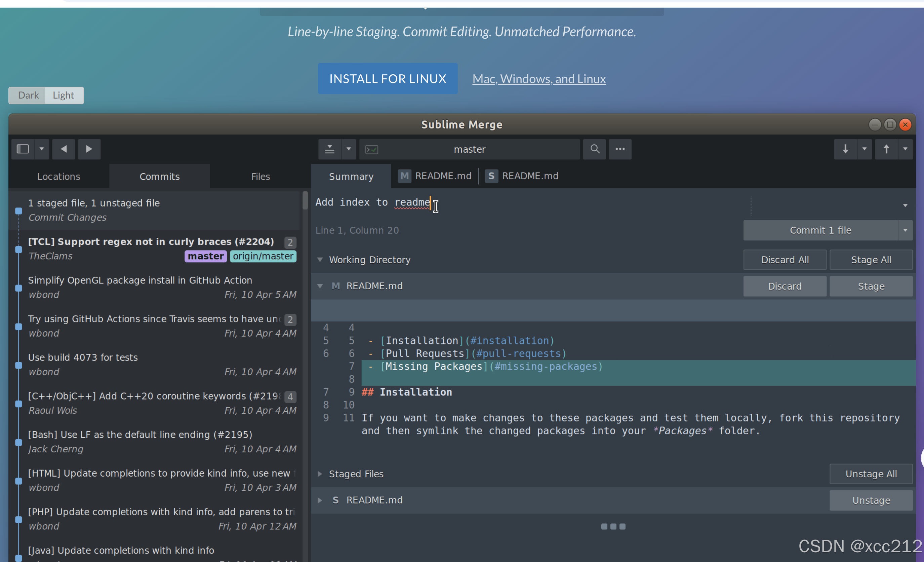Click the push up-arrow icon

tap(886, 149)
